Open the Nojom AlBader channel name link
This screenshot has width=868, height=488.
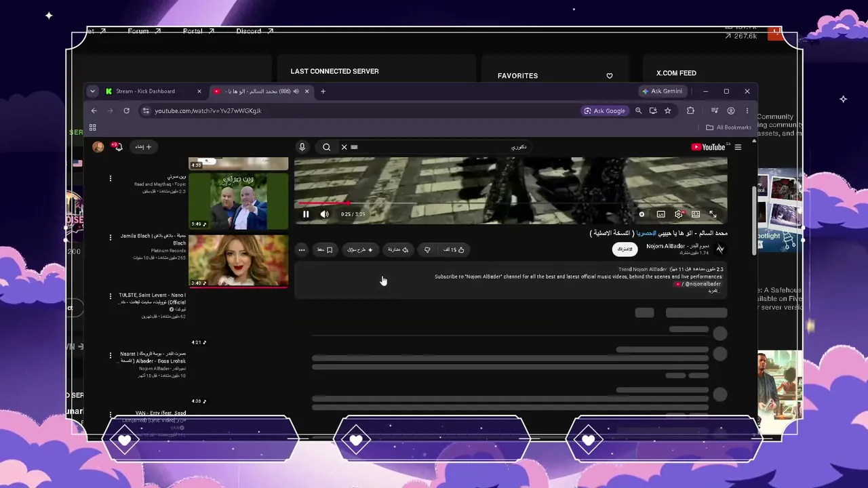pos(677,246)
